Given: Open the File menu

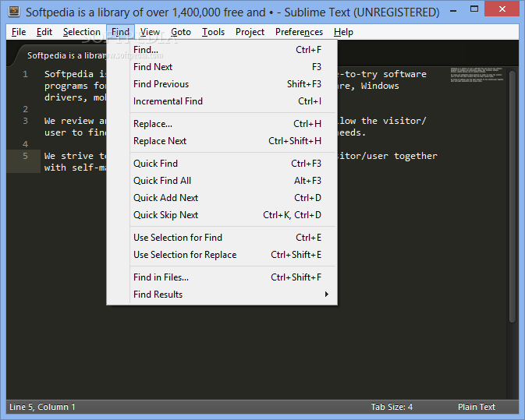Looking at the screenshot, I should coord(19,32).
